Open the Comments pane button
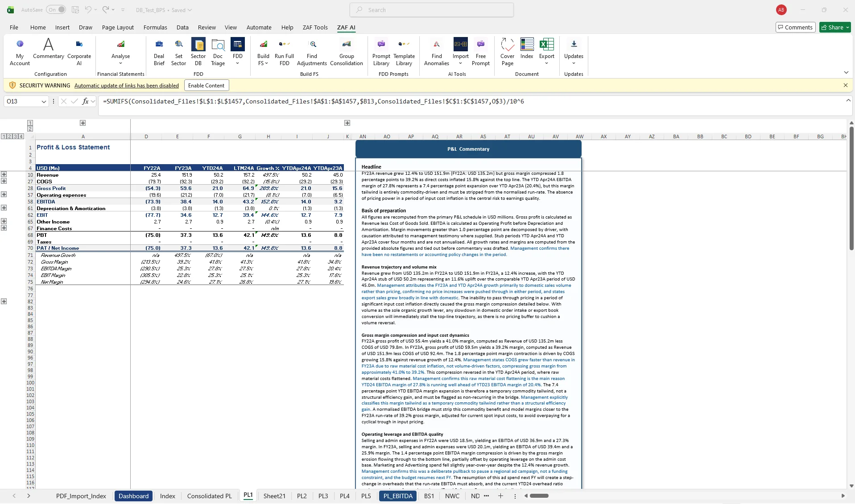Screen dimensions: 855x504 point(795,27)
